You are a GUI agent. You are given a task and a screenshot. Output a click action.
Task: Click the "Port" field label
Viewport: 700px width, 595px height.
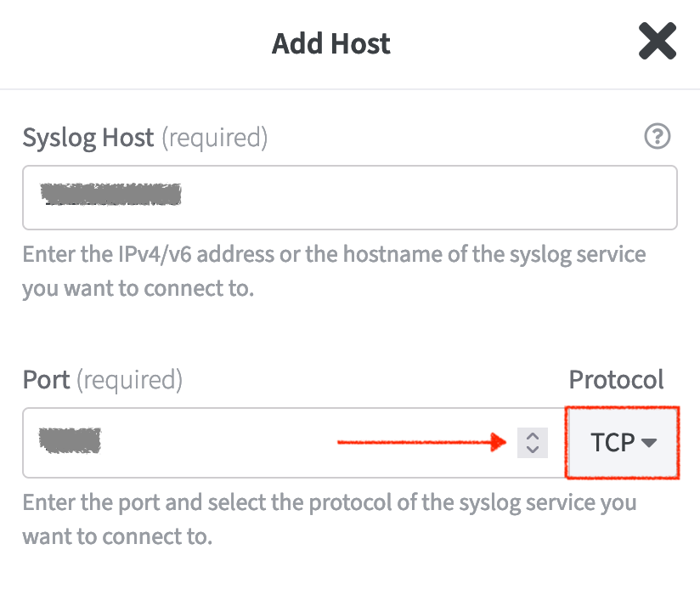click(x=47, y=379)
